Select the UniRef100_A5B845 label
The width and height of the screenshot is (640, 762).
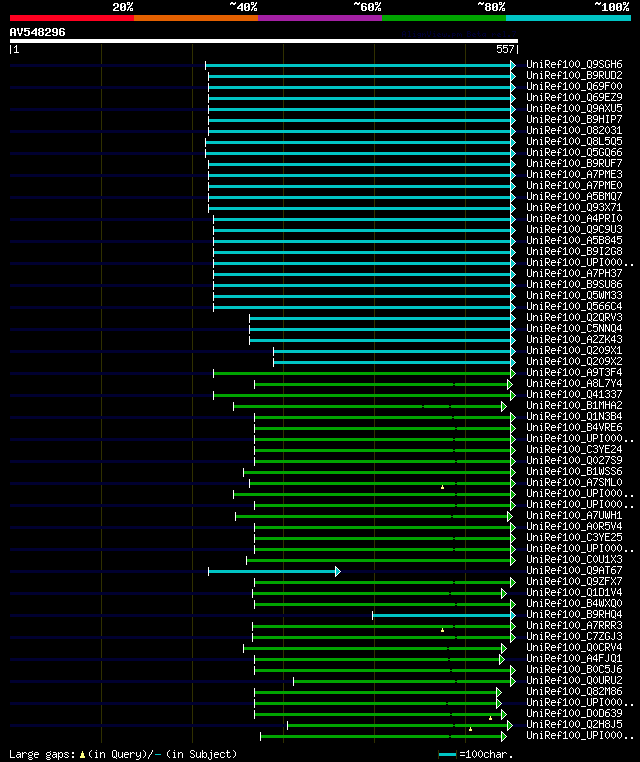(574, 240)
